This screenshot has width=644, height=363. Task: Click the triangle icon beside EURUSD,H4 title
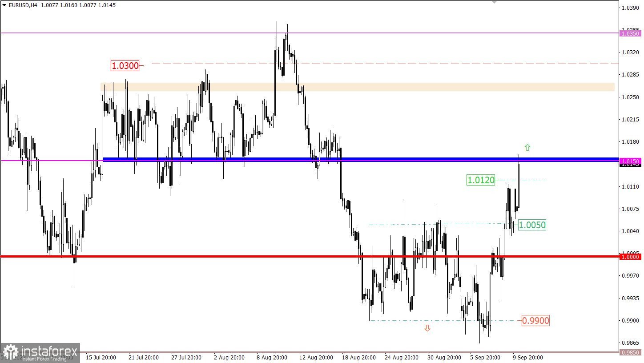4,6
